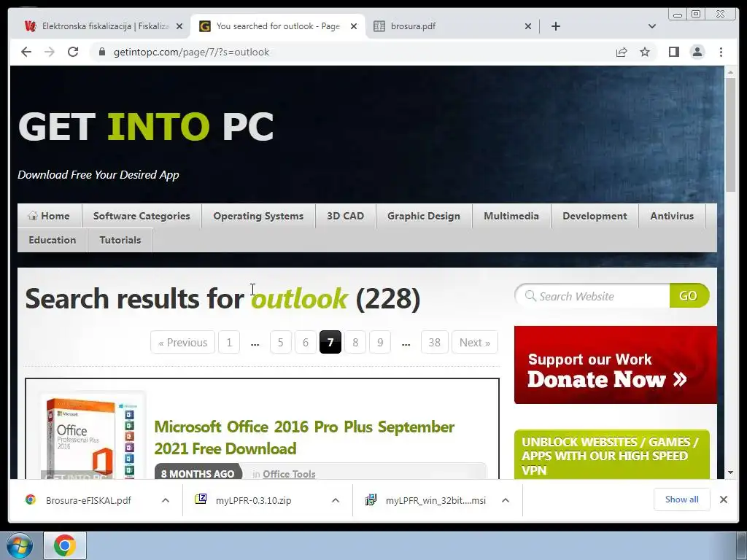Expand the tab search dropdown
The image size is (747, 560).
[651, 26]
